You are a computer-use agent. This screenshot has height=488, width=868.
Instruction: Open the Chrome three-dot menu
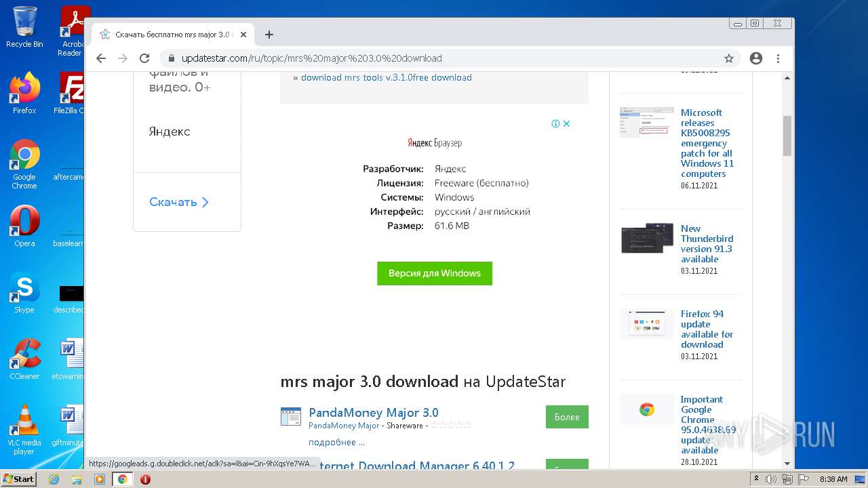(778, 58)
